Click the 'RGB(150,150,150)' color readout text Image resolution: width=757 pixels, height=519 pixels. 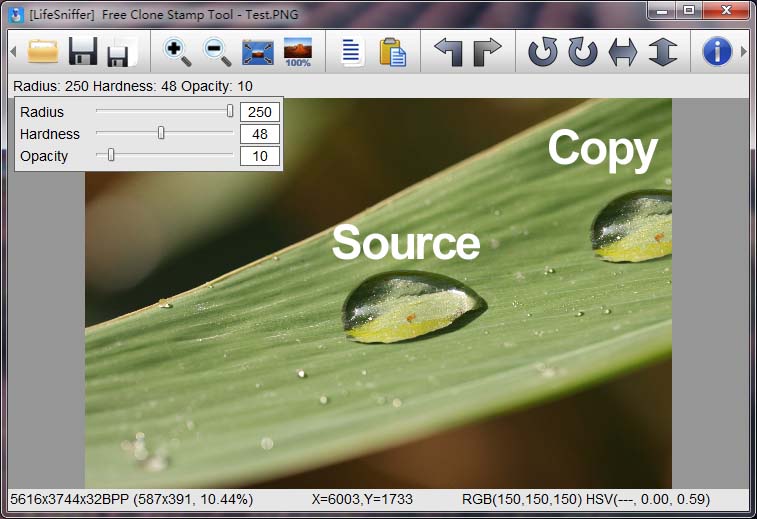522,499
